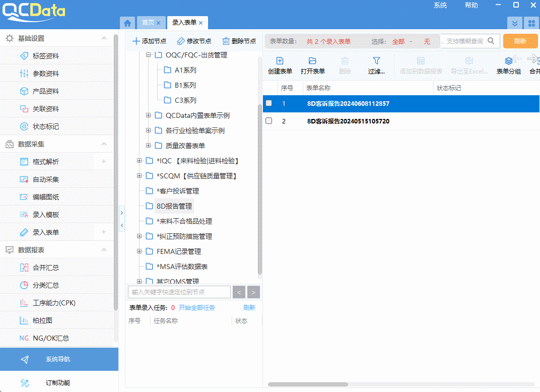This screenshot has height=392, width=540.
Task: Click the orange 刷新 button
Action: (x=520, y=41)
